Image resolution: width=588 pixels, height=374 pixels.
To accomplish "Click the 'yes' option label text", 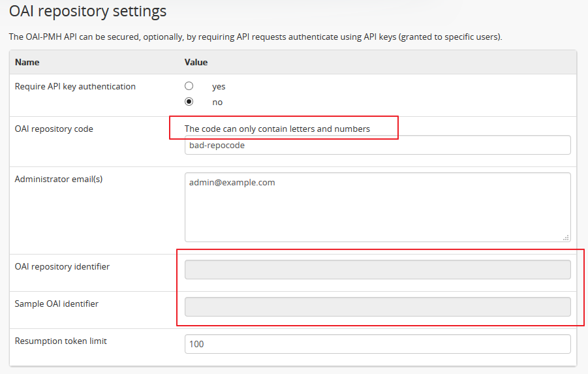I will point(219,86).
